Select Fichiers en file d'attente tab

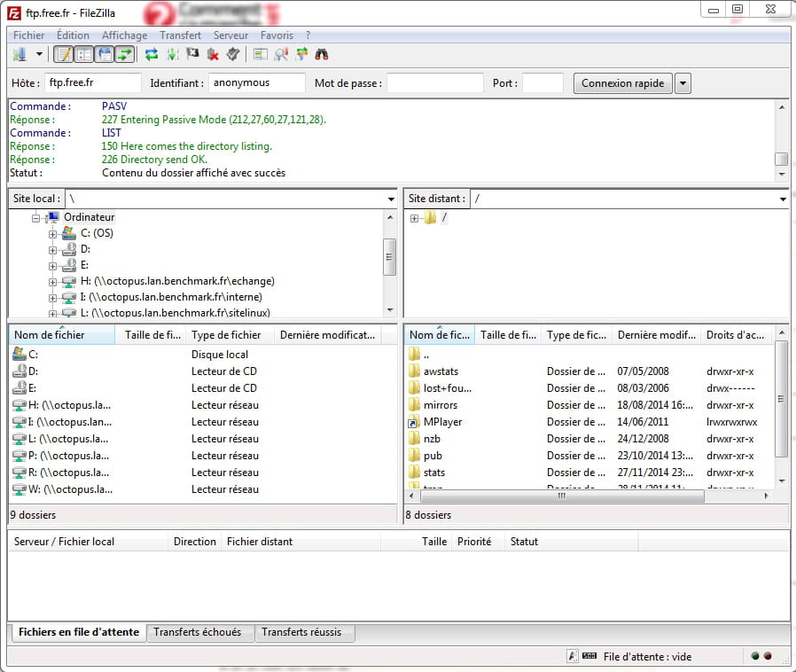point(79,632)
